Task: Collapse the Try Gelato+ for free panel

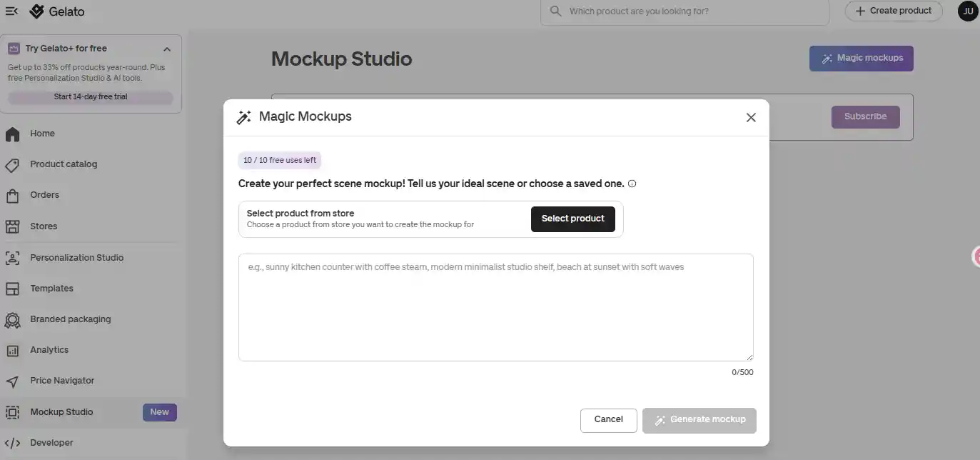Action: coord(167,49)
